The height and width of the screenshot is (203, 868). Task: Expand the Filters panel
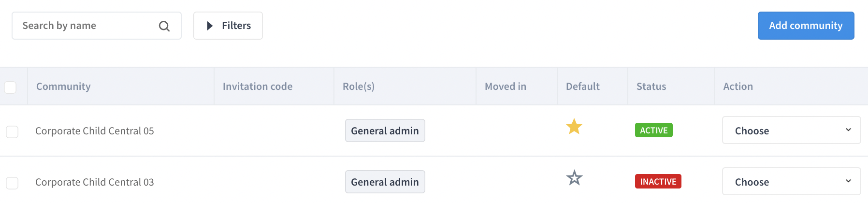pyautogui.click(x=228, y=26)
